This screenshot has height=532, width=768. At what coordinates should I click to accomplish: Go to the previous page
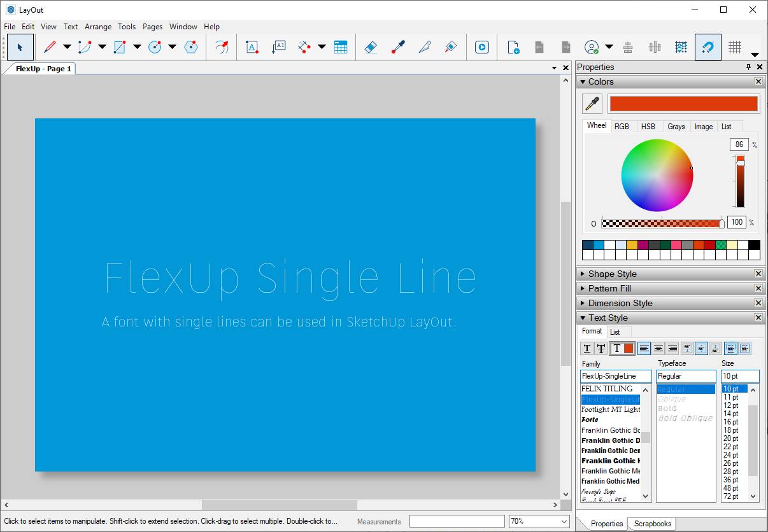click(x=539, y=47)
